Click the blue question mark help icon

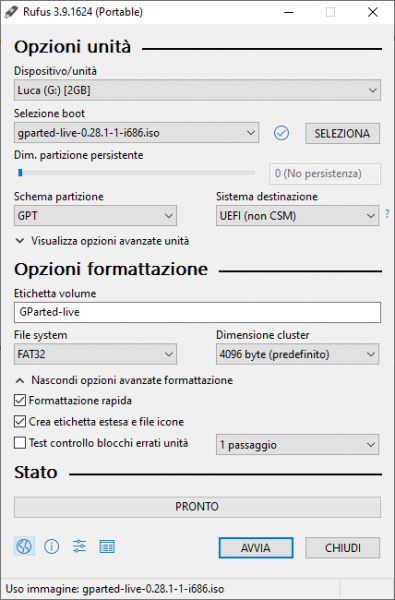[387, 214]
